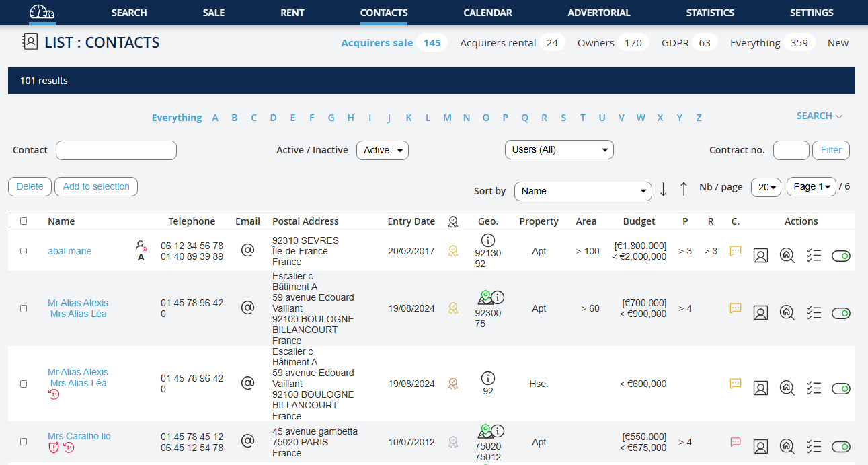
Task: Click property search icon for Mrs Caralho lio
Action: click(x=787, y=446)
